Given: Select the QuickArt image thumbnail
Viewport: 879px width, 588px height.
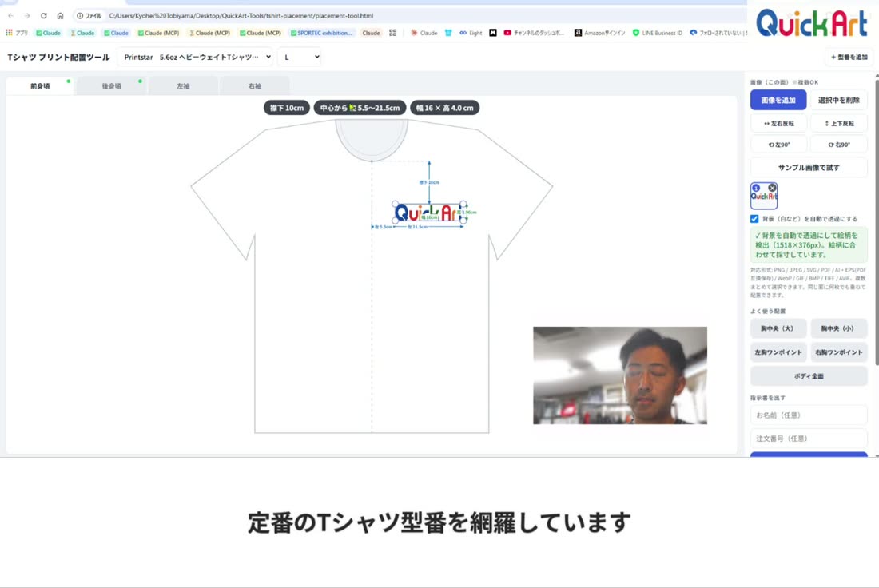Looking at the screenshot, I should pos(763,197).
